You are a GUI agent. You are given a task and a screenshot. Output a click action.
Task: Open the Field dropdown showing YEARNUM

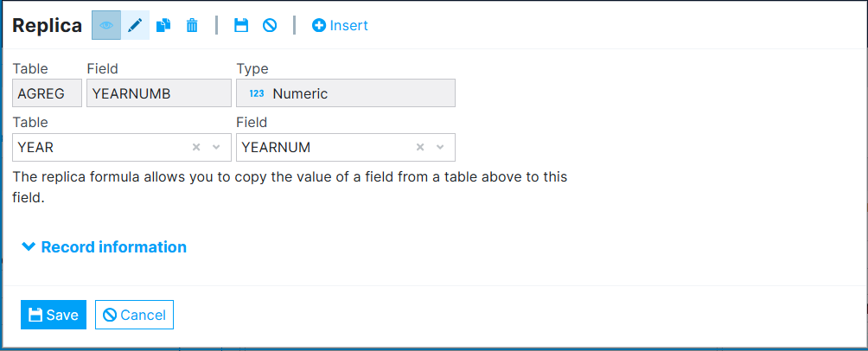439,147
